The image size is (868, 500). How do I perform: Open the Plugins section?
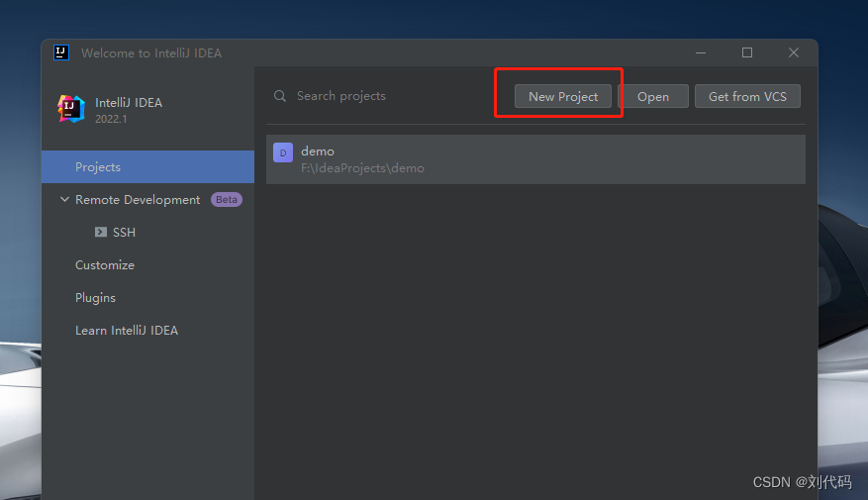click(x=95, y=297)
